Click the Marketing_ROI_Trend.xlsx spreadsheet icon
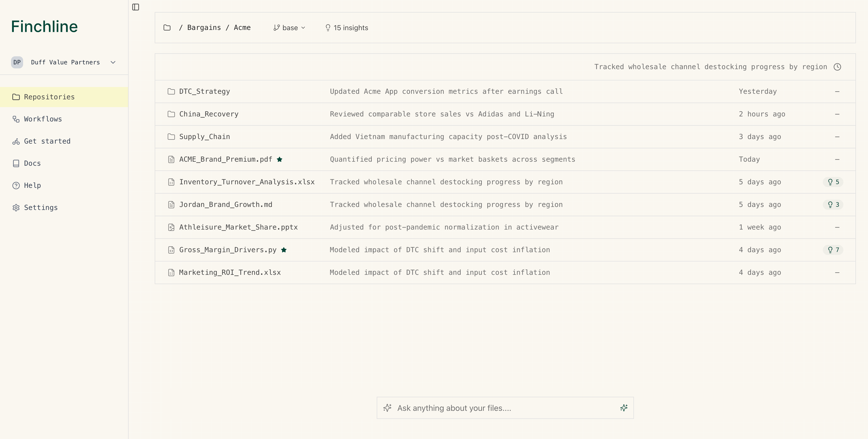This screenshot has width=868, height=439. pos(171,272)
